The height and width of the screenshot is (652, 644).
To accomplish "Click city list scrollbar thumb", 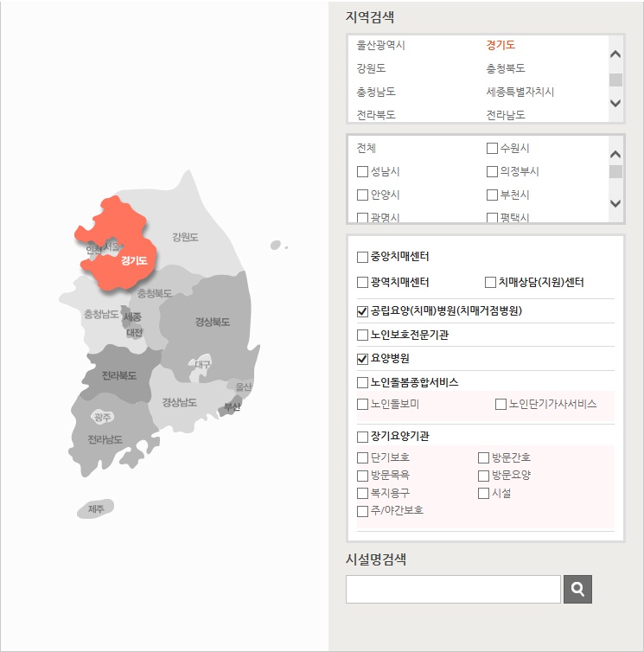I will point(615,171).
